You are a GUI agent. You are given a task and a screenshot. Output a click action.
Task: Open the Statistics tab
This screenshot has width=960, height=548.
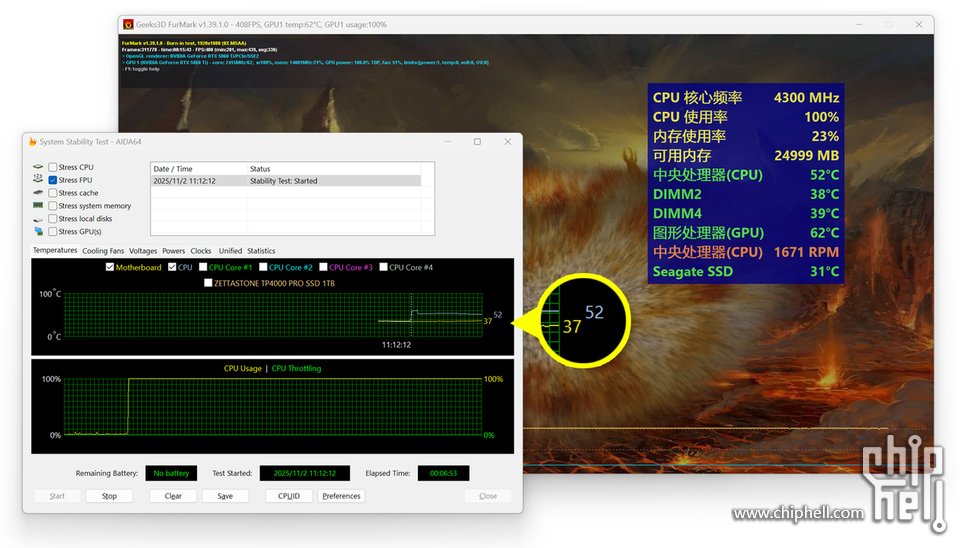pos(261,251)
